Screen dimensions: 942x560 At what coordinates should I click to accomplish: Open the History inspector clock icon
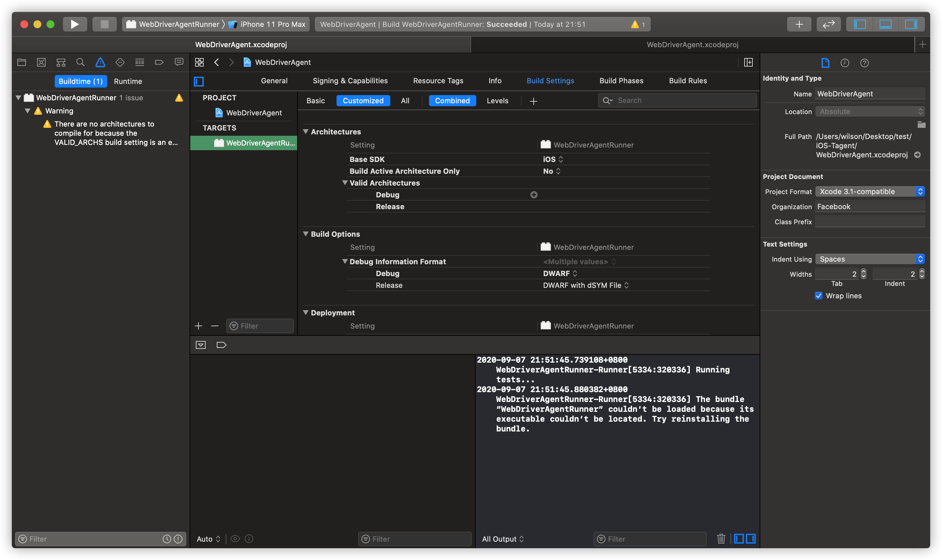point(845,63)
